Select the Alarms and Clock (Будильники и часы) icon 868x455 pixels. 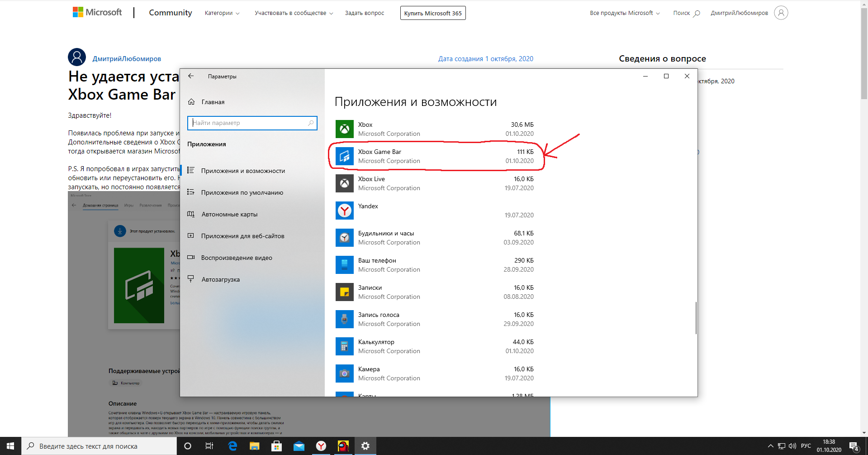click(344, 238)
